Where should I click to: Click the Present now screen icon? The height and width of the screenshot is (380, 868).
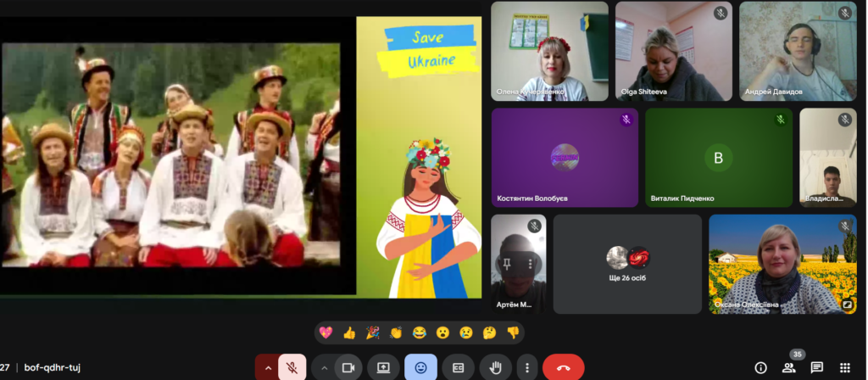click(383, 367)
